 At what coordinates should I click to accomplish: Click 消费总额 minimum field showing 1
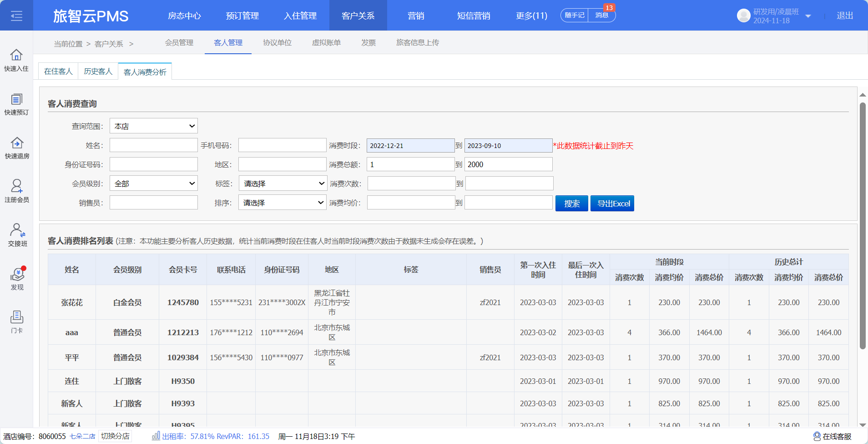411,164
